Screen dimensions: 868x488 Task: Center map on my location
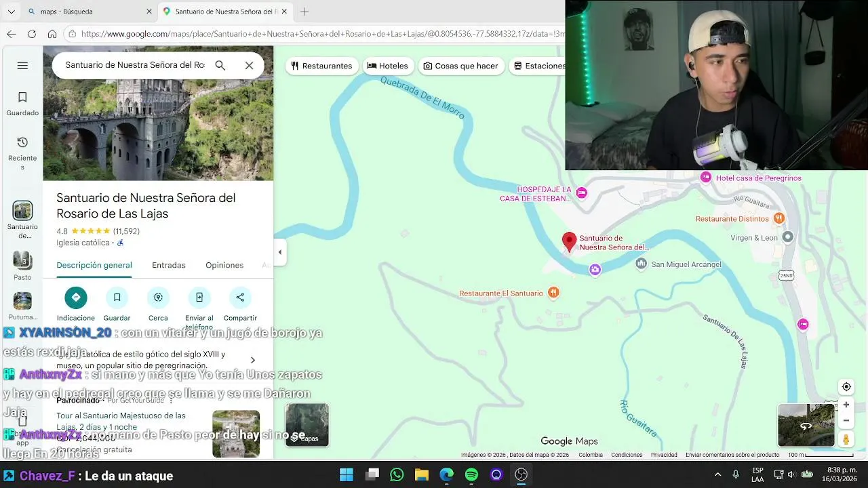(x=846, y=387)
